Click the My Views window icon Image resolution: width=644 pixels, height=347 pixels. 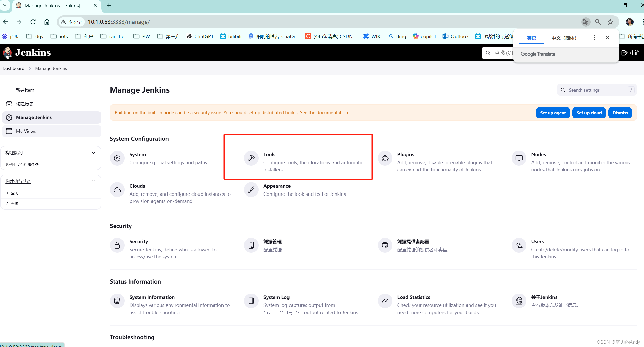click(x=9, y=131)
